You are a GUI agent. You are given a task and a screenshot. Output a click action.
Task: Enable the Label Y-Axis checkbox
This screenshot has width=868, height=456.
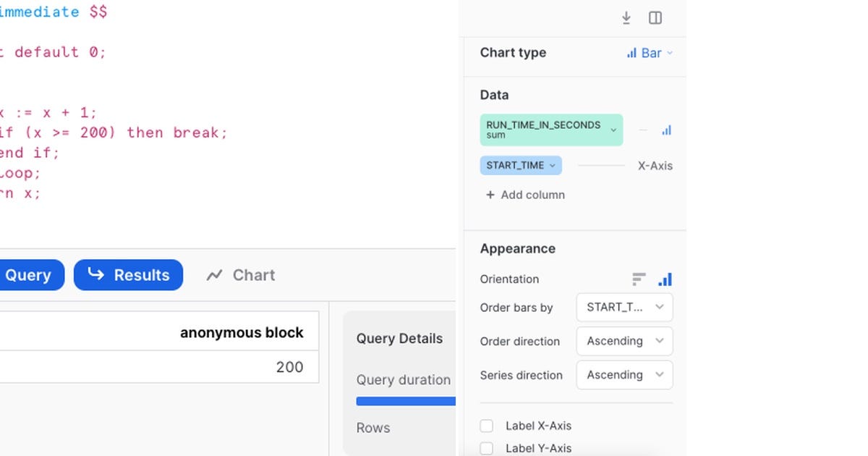coord(487,449)
